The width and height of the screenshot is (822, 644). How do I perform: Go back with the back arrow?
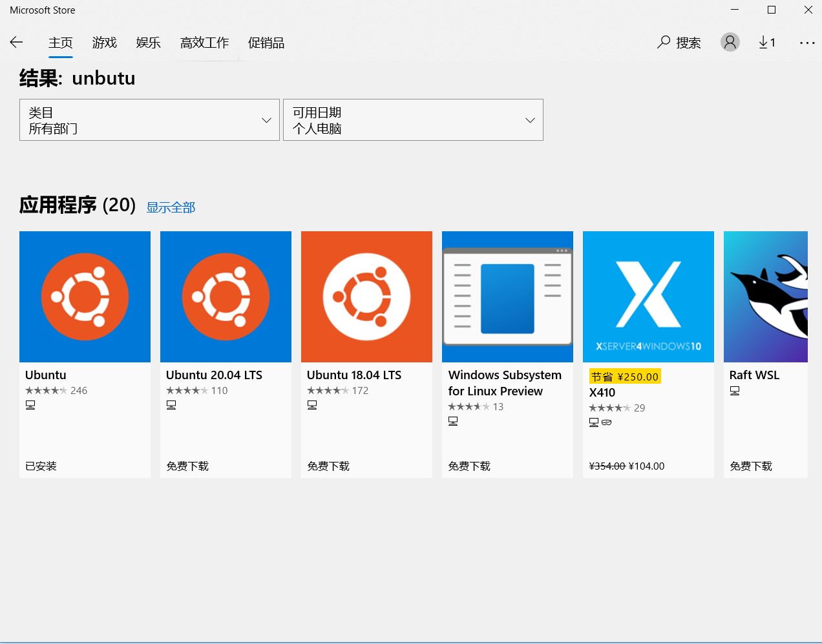(17, 43)
